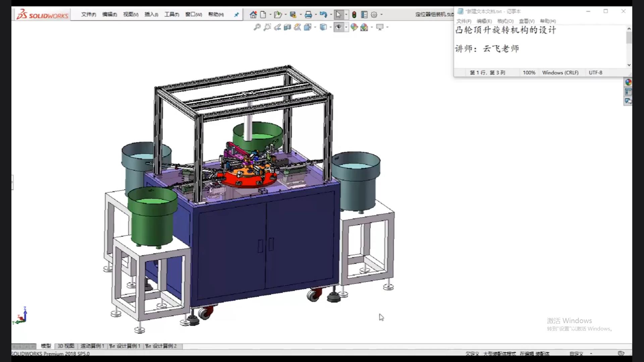Click the Notepad vertical scrollbar down arrow
644x362 pixels.
pos(629,65)
